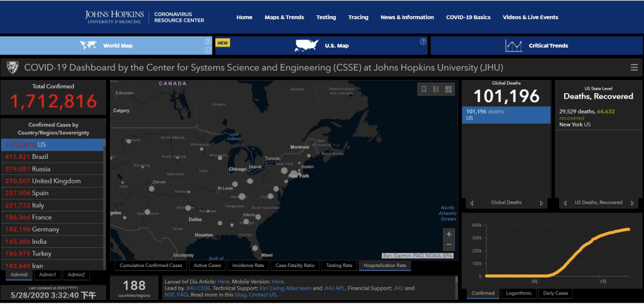Image resolution: width=644 pixels, height=304 pixels.
Task: Click the credits panel vertical scrollbar
Action: coord(457,288)
